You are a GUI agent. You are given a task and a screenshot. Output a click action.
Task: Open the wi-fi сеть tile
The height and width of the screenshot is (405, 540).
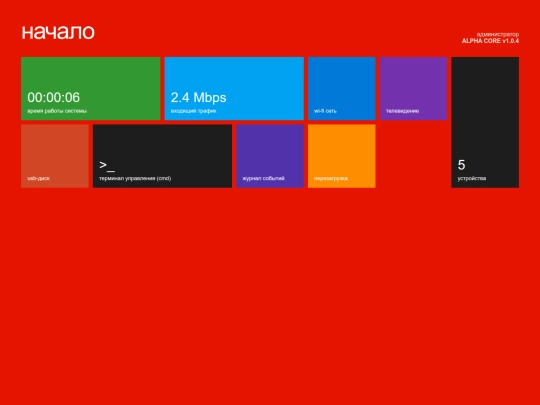(342, 89)
